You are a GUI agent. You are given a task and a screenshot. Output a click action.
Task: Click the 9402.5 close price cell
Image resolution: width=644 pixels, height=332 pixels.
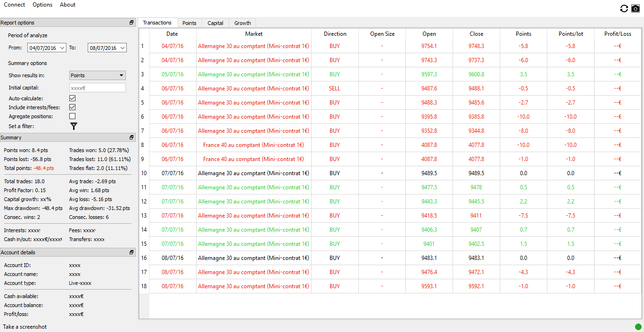pos(476,244)
